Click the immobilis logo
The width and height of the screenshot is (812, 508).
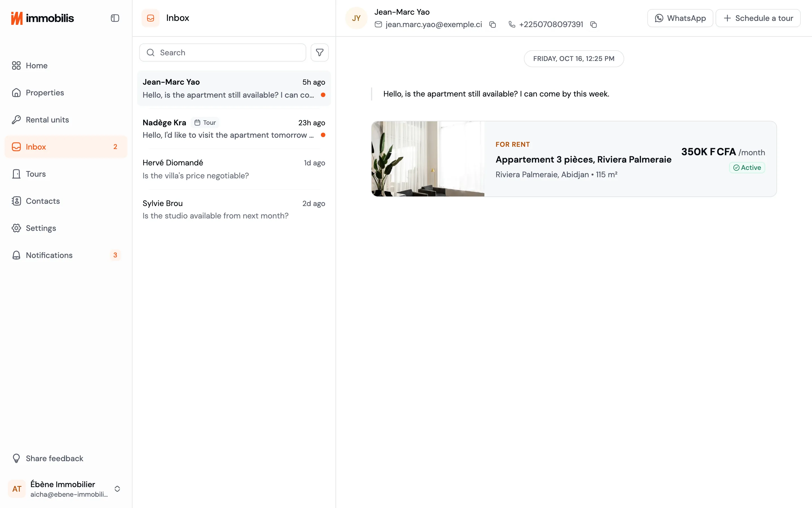tap(42, 18)
